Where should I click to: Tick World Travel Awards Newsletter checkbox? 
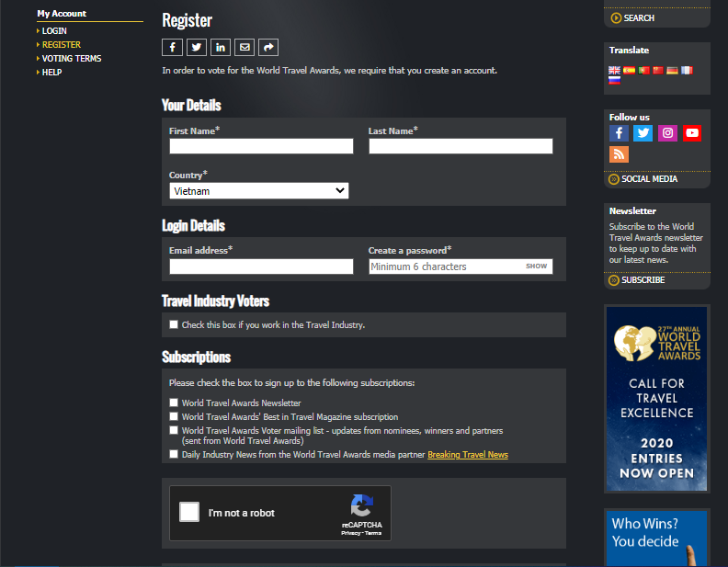174,403
